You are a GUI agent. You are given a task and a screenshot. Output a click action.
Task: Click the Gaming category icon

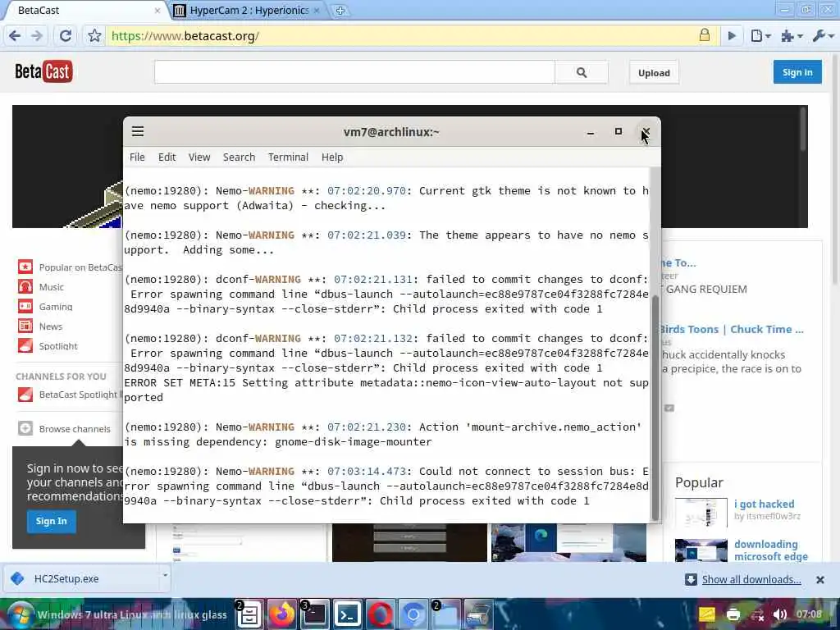click(25, 307)
